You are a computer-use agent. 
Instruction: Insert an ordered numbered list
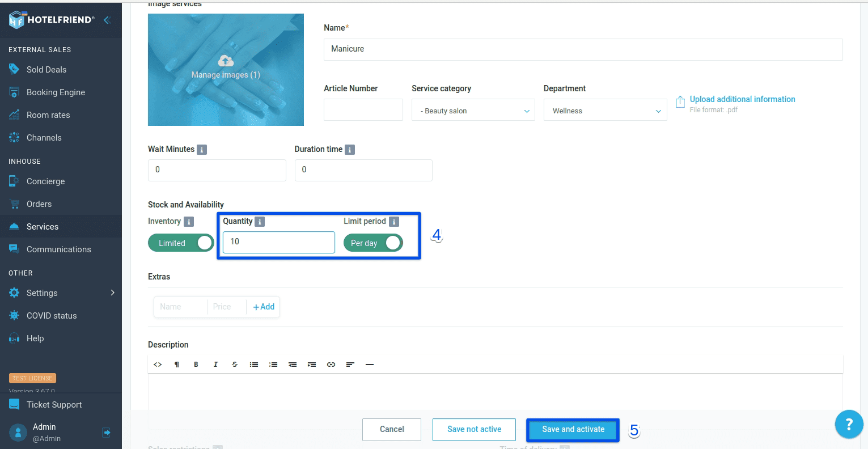pos(273,365)
